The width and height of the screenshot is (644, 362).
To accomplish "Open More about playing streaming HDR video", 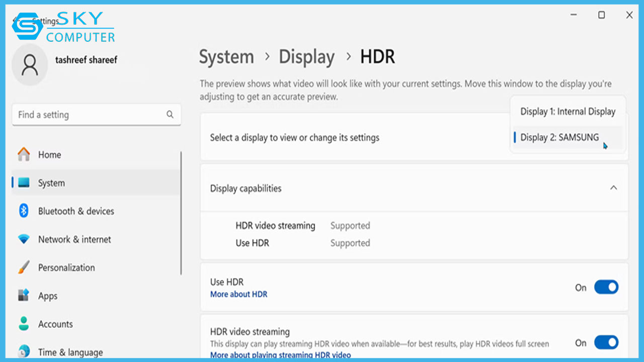I will point(280,355).
